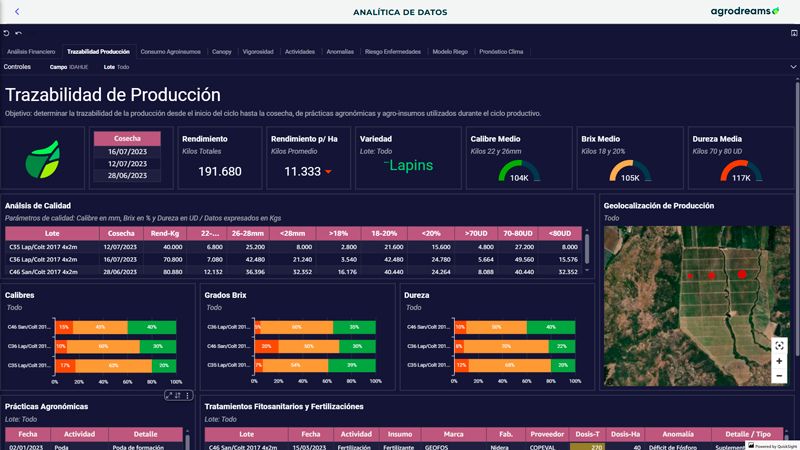Click the bookmark icon at top right

[793, 33]
